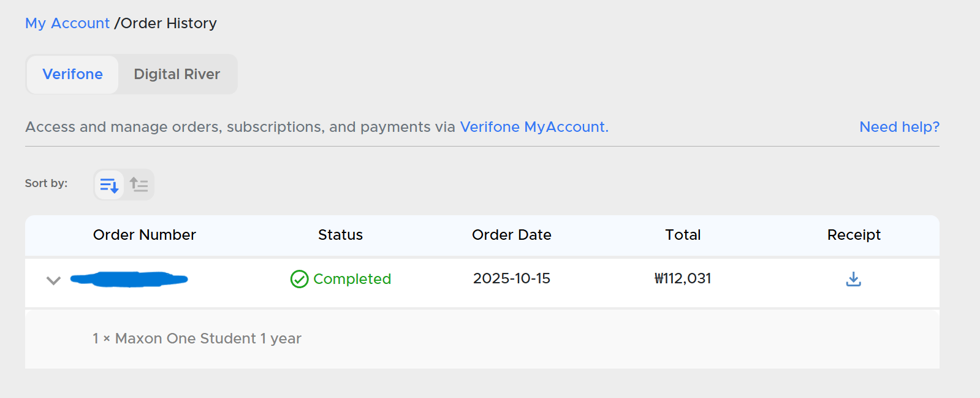Click the Need help? link
Image resolution: width=980 pixels, height=398 pixels.
[899, 127]
